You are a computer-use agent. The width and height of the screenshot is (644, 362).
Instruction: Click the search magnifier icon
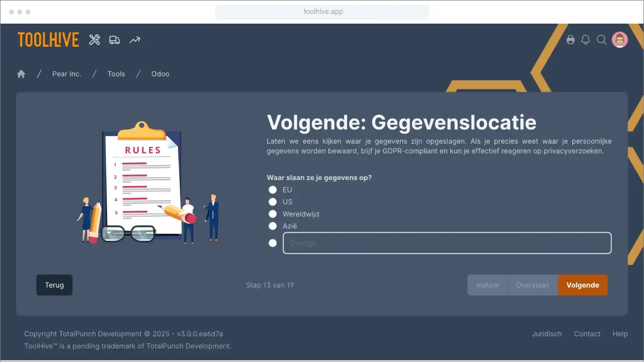coord(602,40)
